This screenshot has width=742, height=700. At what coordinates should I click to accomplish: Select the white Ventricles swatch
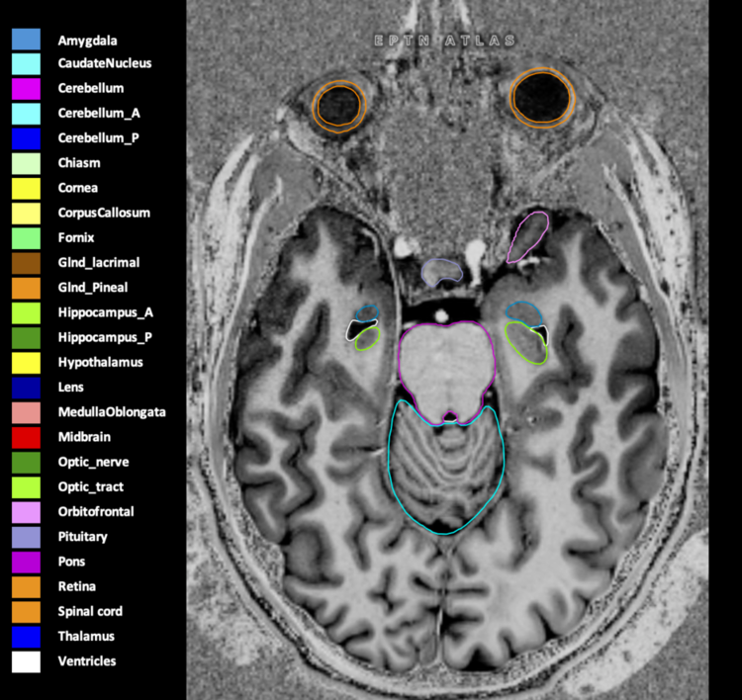[x=26, y=661]
